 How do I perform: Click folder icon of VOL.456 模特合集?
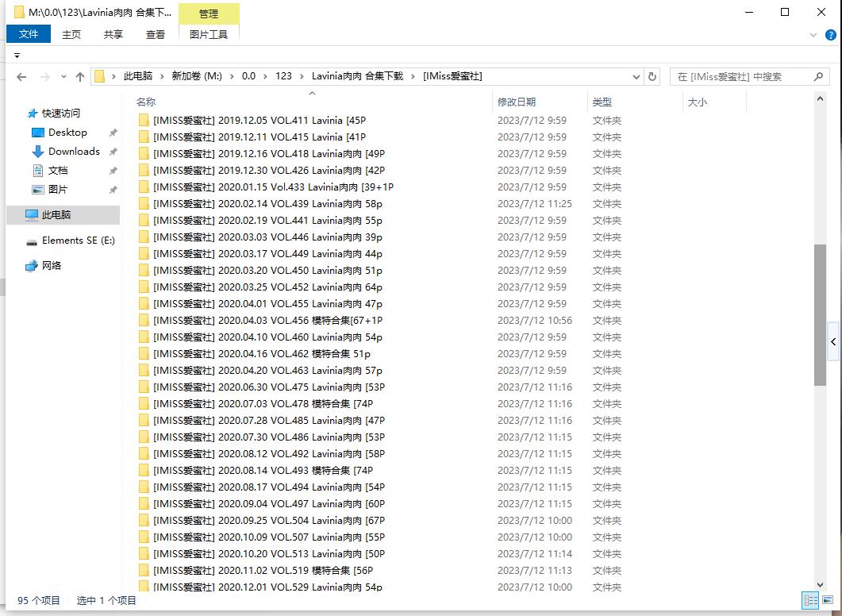144,320
